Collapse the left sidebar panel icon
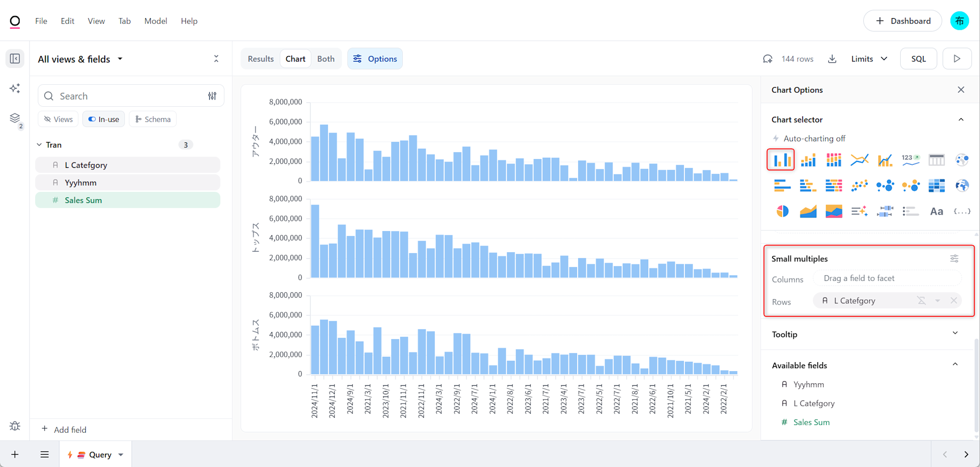The height and width of the screenshot is (467, 980). tap(15, 59)
